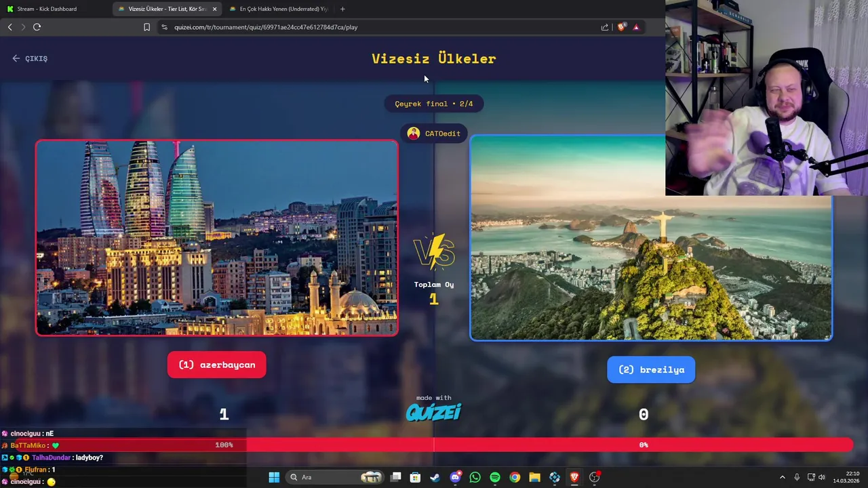Click the Çeyrek final 2/4 badge
This screenshot has width=868, height=488.
[434, 104]
